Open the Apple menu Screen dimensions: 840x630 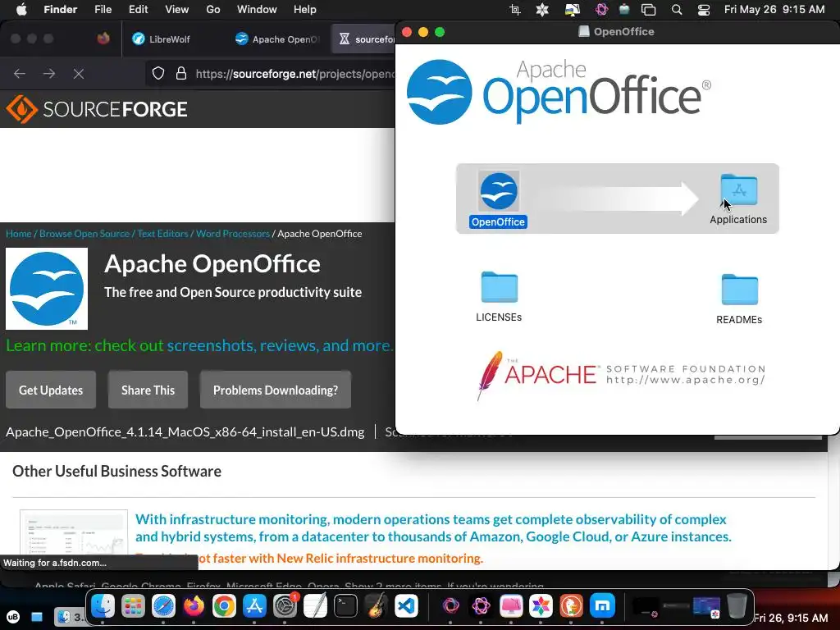[x=21, y=10]
